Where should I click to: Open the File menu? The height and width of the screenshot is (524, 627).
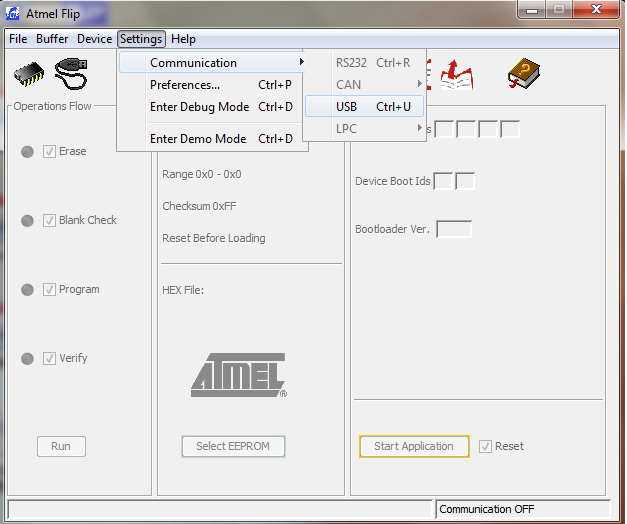coord(18,39)
